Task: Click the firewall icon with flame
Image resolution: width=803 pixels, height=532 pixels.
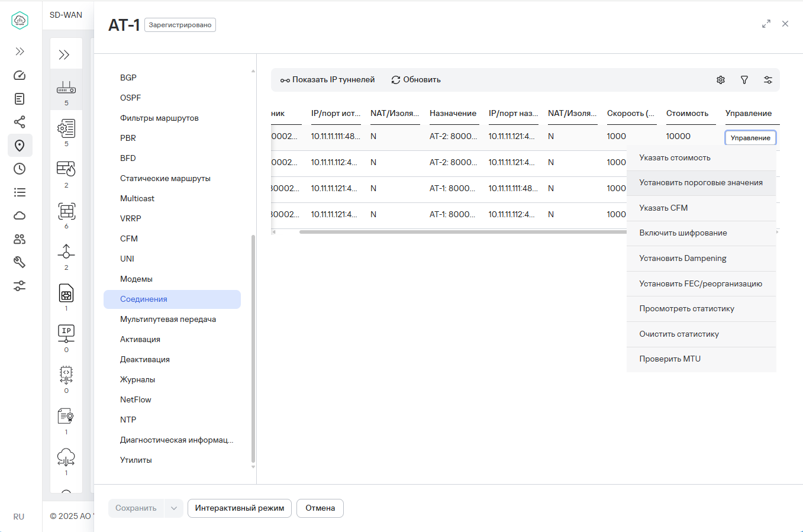Action: pyautogui.click(x=66, y=169)
